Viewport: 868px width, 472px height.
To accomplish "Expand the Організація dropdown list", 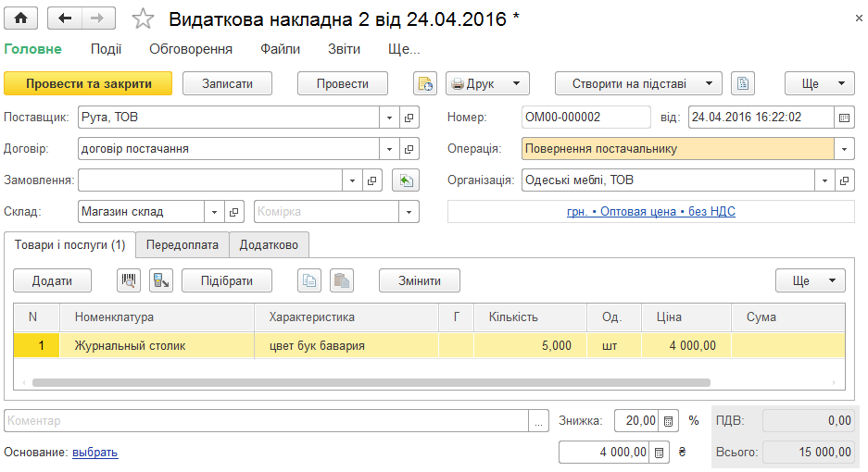I will pyautogui.click(x=824, y=180).
